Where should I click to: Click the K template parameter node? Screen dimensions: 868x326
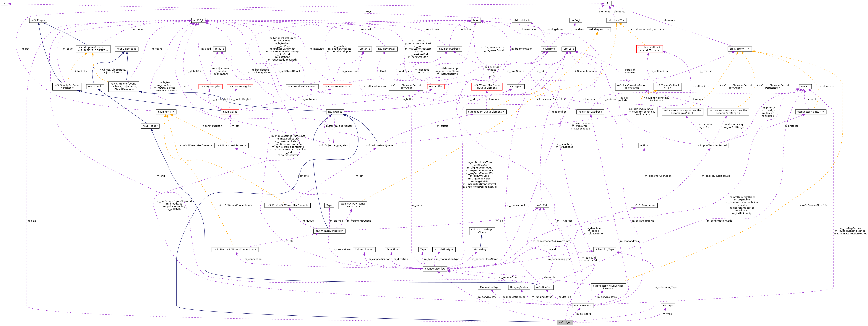click(x=4, y=3)
